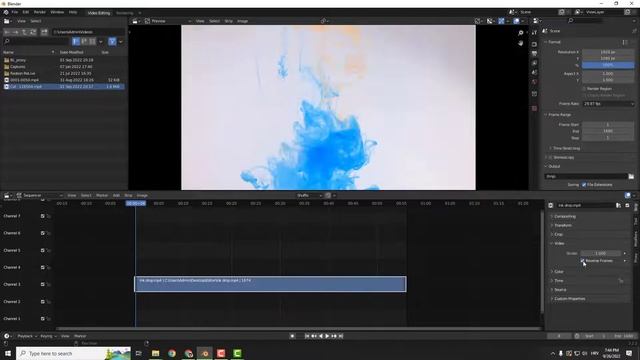The height and width of the screenshot is (360, 640).
Task: Open the Window menu
Action: click(57, 12)
